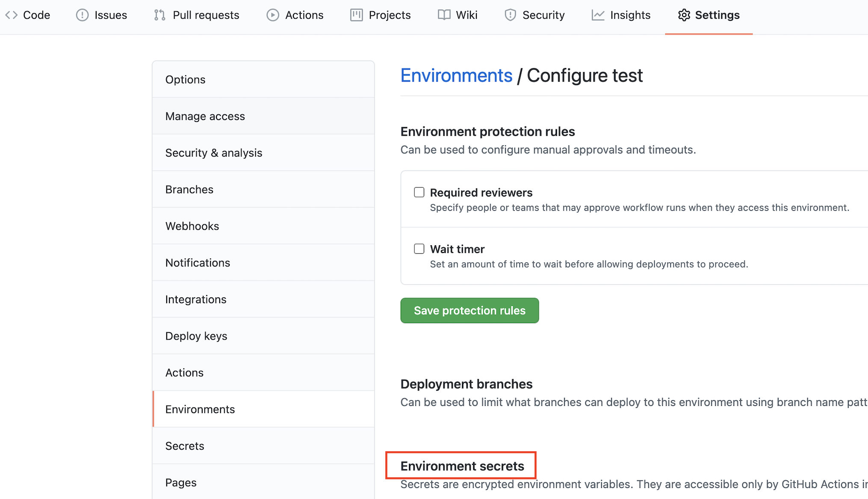View the Insights tab
The image size is (868, 499).
621,15
